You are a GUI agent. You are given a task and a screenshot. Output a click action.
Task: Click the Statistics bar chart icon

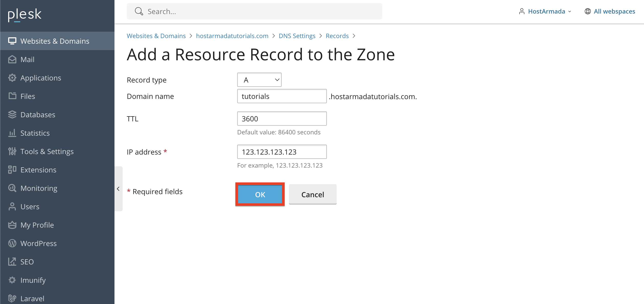pos(12,133)
